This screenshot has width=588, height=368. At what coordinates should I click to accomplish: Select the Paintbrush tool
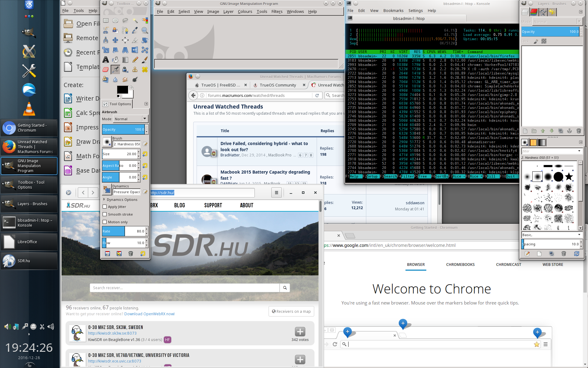pyautogui.click(x=145, y=60)
